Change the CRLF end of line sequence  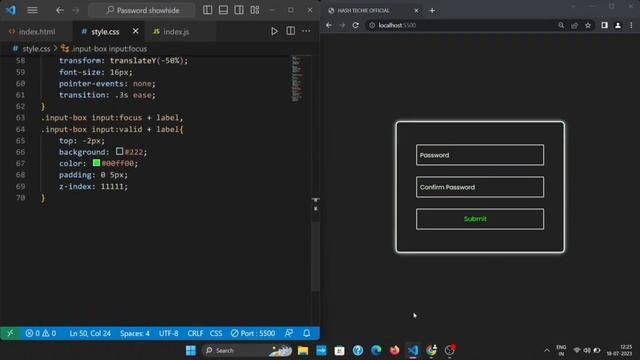[195, 333]
